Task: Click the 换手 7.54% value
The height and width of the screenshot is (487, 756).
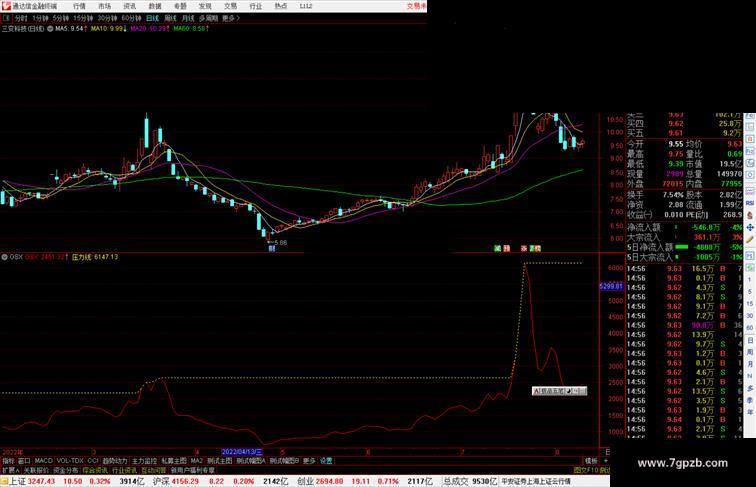Action: pos(673,195)
